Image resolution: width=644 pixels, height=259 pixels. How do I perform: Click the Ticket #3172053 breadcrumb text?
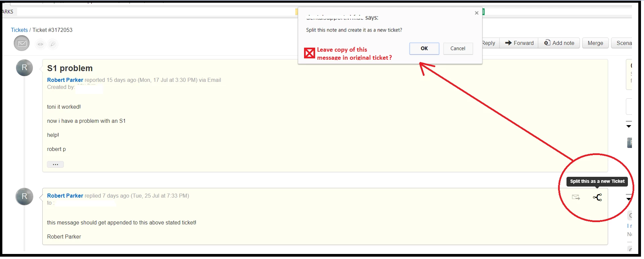(52, 30)
